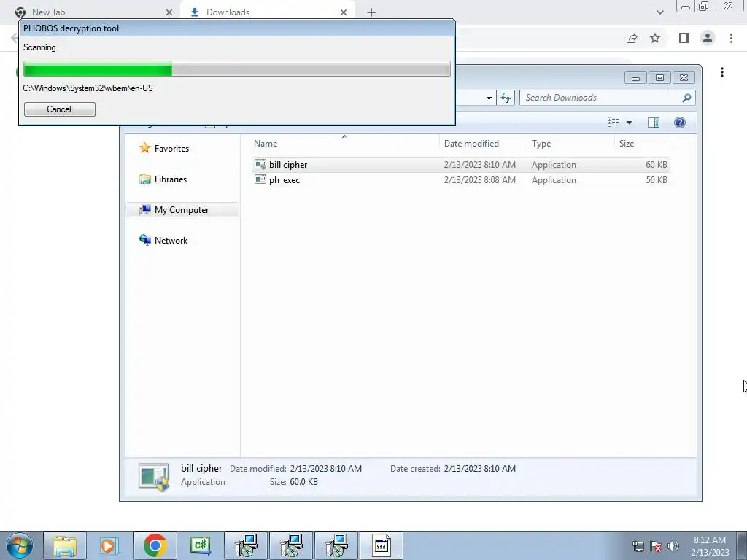Click the bill cipher file icon
The height and width of the screenshot is (560, 747).
tap(260, 165)
